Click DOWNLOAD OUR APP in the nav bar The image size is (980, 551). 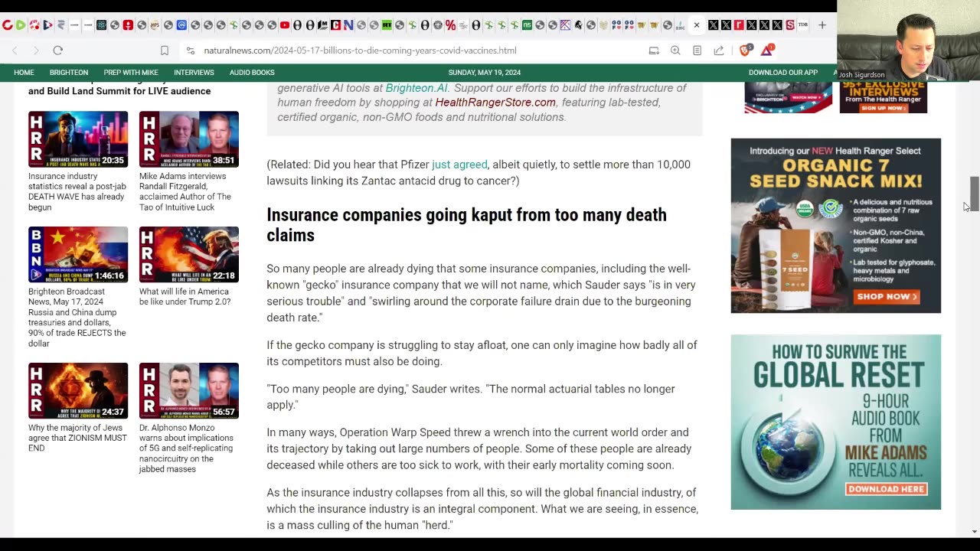click(783, 73)
